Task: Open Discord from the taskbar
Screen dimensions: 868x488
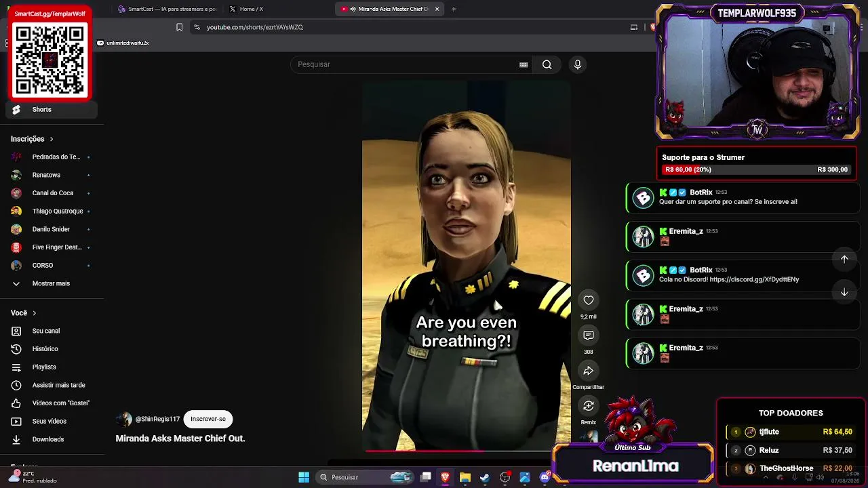Action: pos(545,477)
